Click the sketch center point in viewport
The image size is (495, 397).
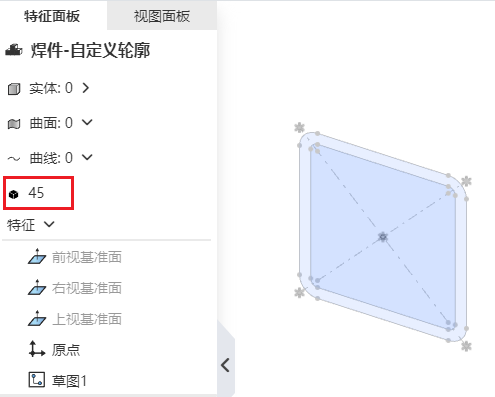383,237
